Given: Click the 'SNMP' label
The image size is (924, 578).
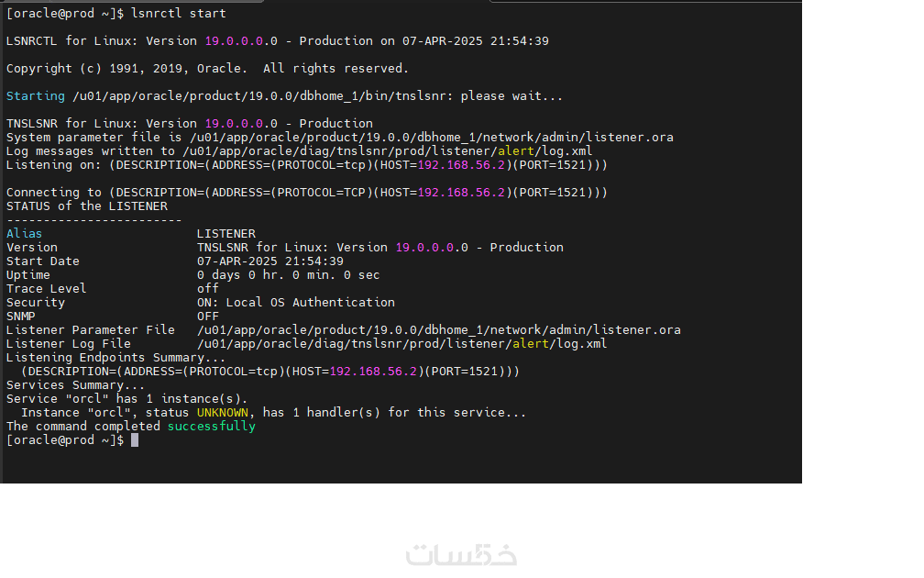Looking at the screenshot, I should click(x=20, y=317).
